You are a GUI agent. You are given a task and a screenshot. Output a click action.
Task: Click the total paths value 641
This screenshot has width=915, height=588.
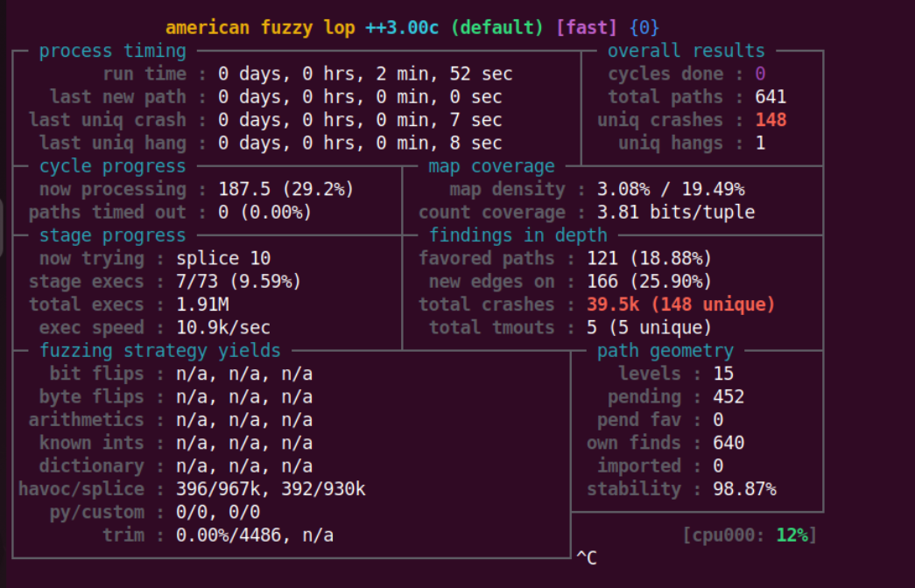(771, 97)
